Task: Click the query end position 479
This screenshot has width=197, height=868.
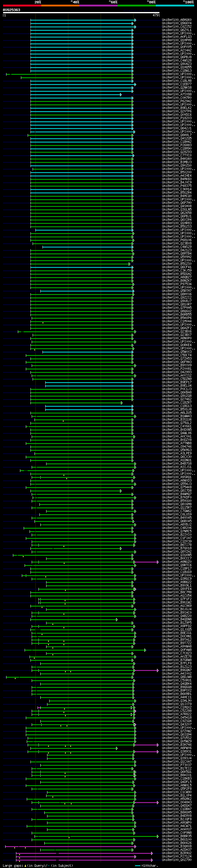Action: [155, 15]
